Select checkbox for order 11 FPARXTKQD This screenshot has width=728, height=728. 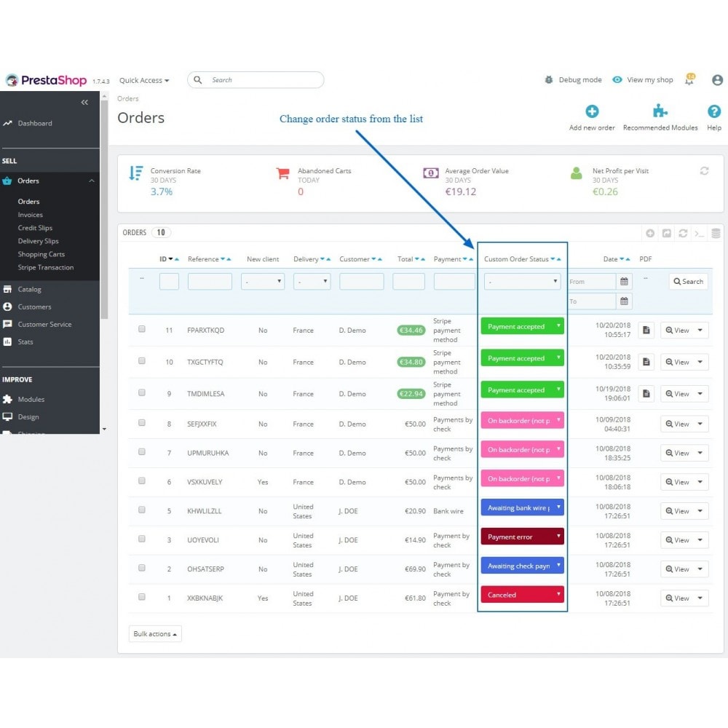pos(142,329)
